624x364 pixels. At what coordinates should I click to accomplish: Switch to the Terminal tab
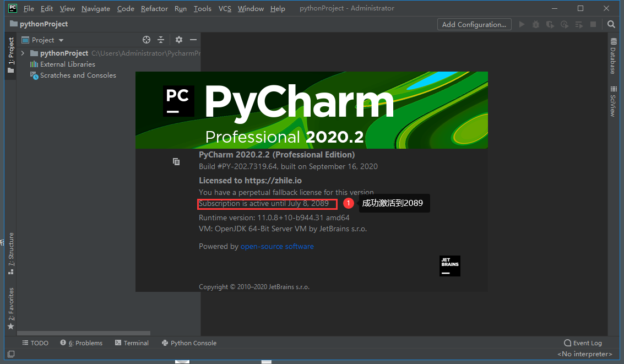[x=132, y=343]
